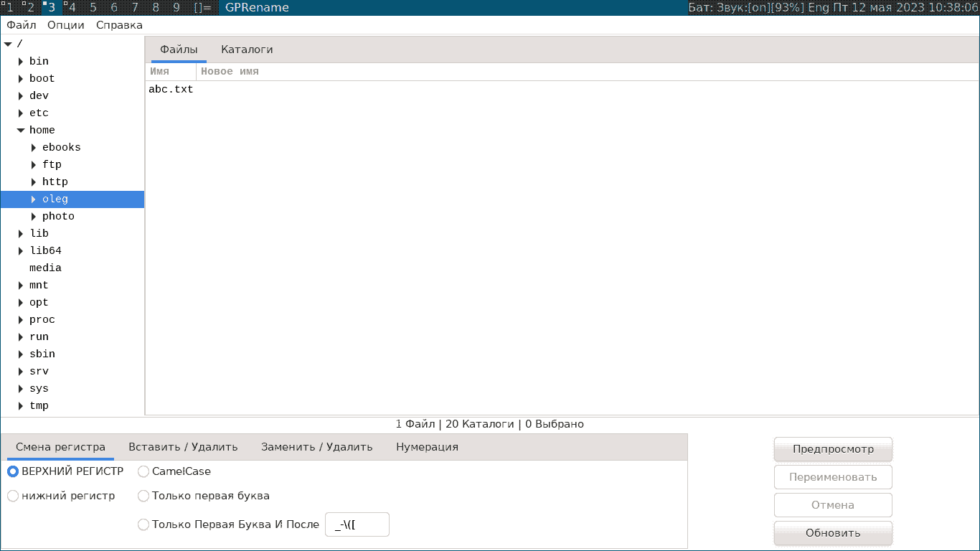Expand the bin folder in tree
Viewport: 980px width, 551px height.
click(21, 62)
